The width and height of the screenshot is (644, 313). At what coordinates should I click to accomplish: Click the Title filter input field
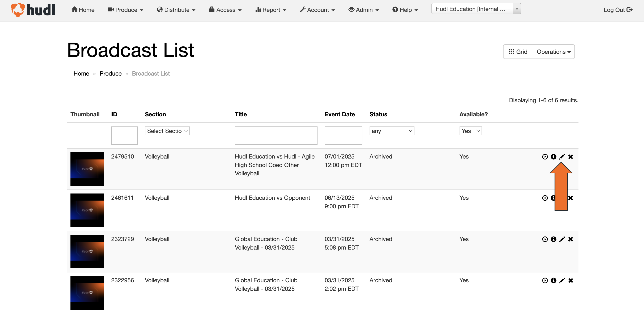(276, 135)
